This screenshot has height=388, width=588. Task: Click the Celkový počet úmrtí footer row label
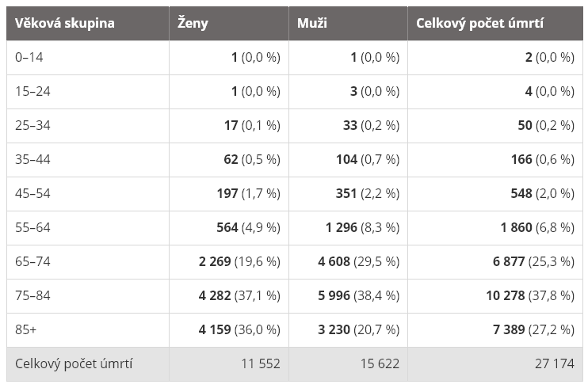[x=74, y=363]
